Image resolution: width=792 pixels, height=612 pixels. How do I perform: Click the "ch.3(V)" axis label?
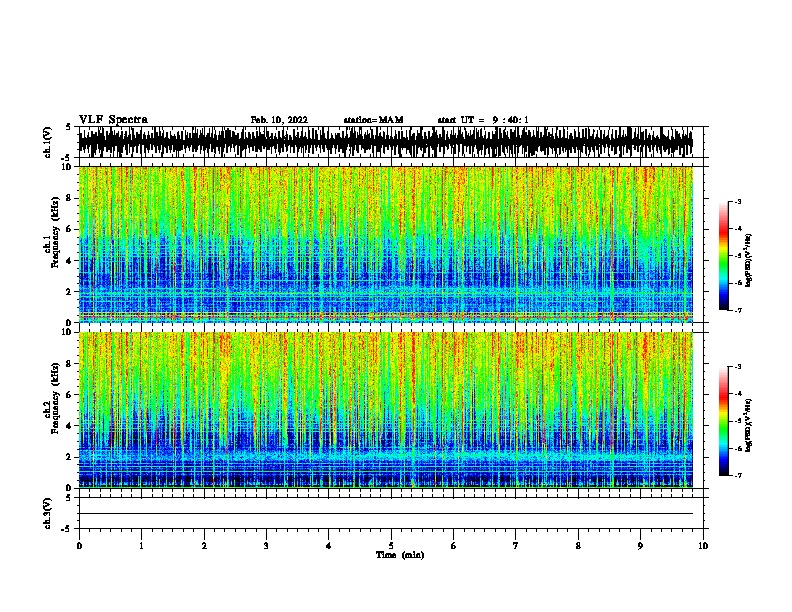click(x=47, y=513)
